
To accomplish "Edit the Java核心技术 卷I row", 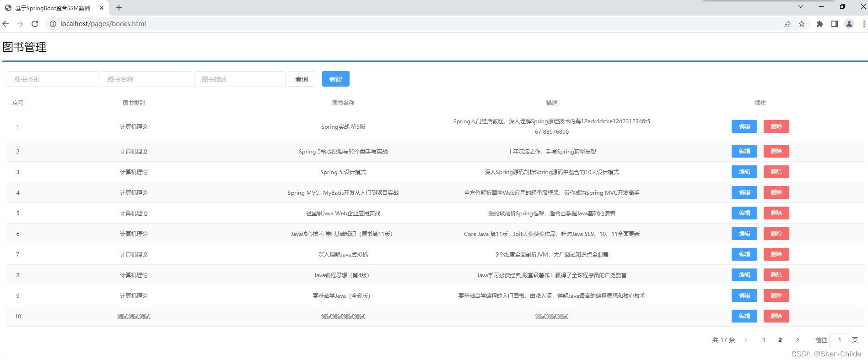I will click(744, 234).
